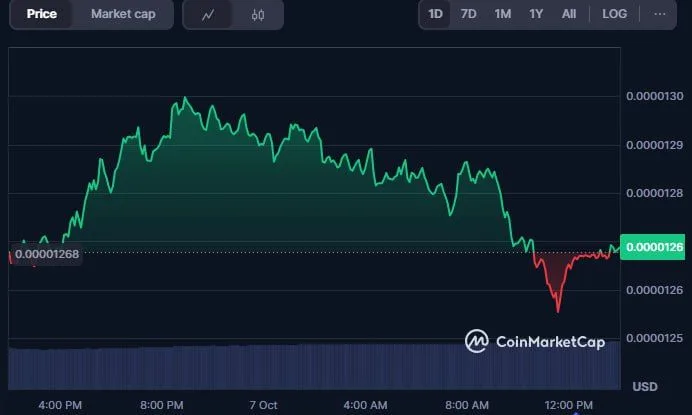Screen dimensions: 692x415
Task: Choose the 1Y time range
Action: [536, 14]
